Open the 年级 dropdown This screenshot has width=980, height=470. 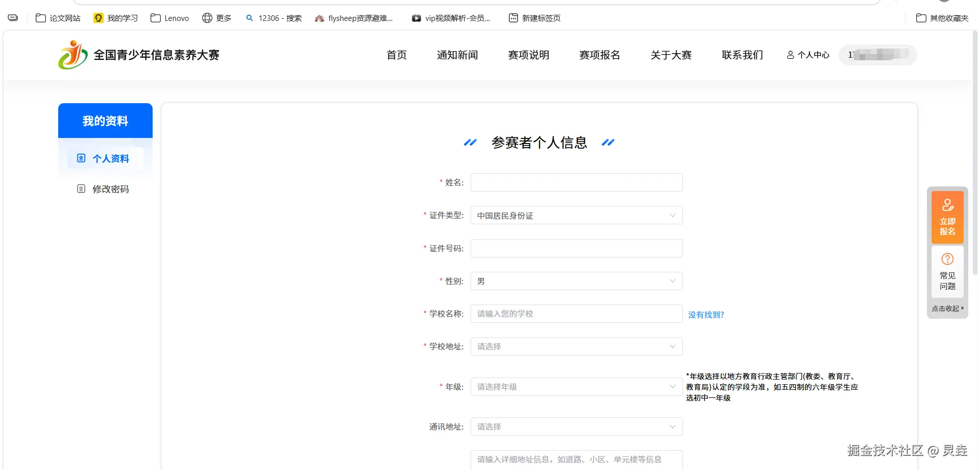576,387
